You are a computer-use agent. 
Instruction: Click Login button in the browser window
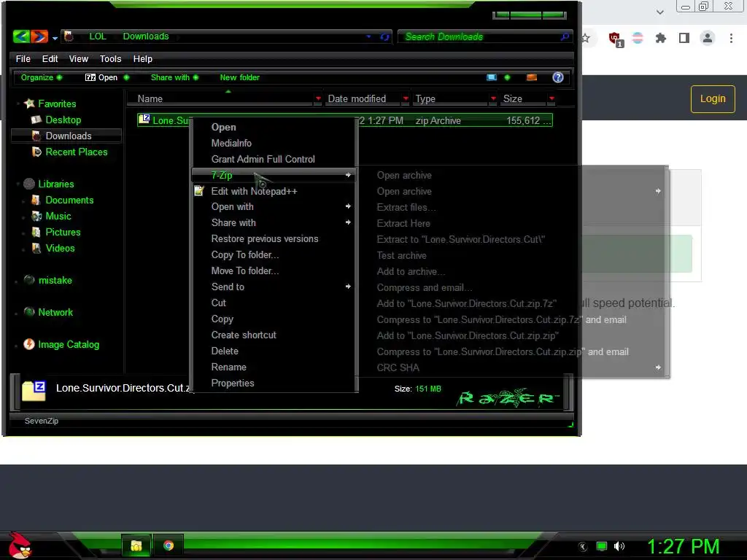[713, 98]
